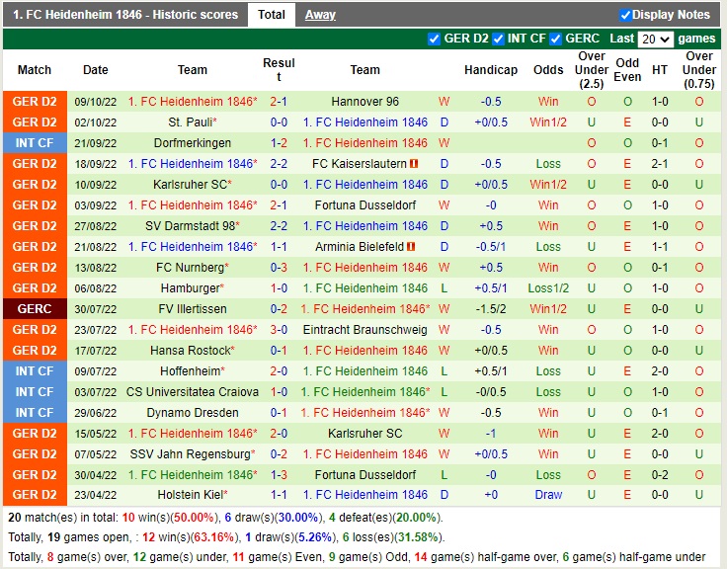The height and width of the screenshot is (569, 728).
Task: Open St. Pauli team link
Action: click(x=193, y=122)
